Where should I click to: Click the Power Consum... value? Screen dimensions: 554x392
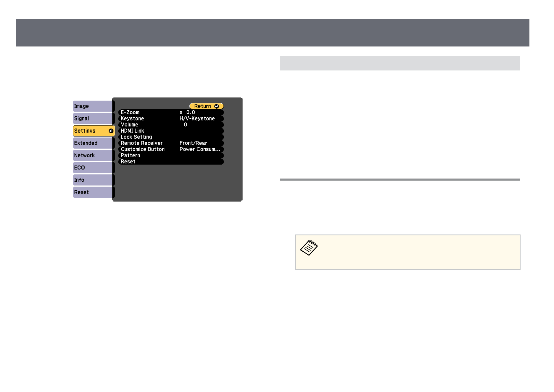click(x=200, y=149)
